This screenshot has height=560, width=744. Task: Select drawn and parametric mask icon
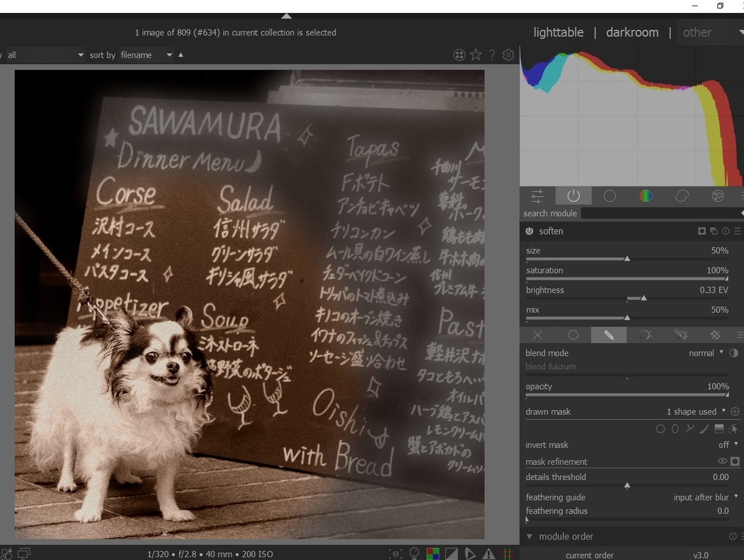681,335
